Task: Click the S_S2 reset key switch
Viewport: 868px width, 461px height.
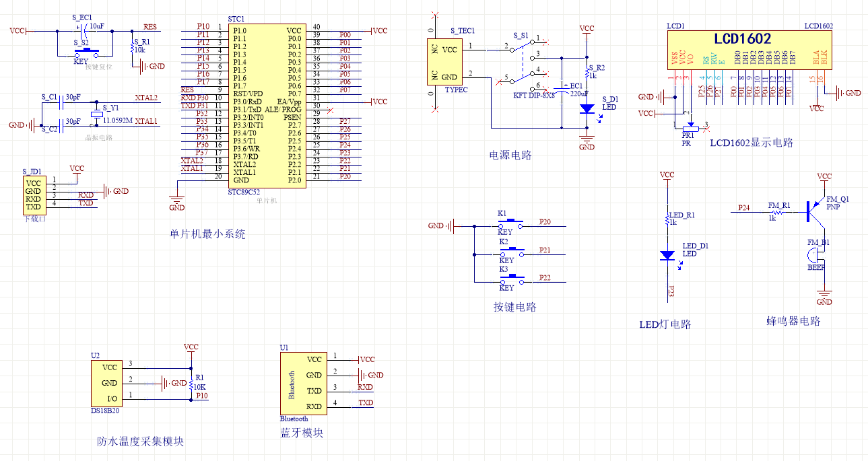Action: pos(86,51)
